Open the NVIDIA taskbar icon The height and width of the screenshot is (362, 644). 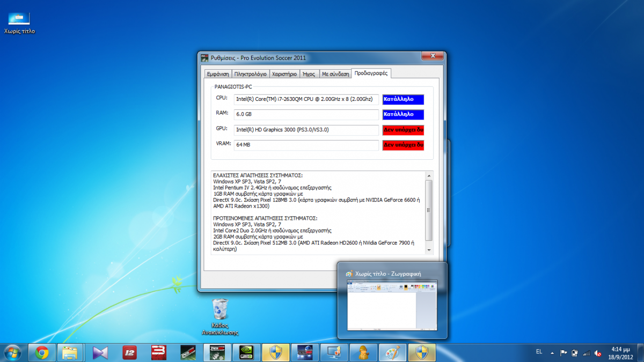[x=246, y=352]
